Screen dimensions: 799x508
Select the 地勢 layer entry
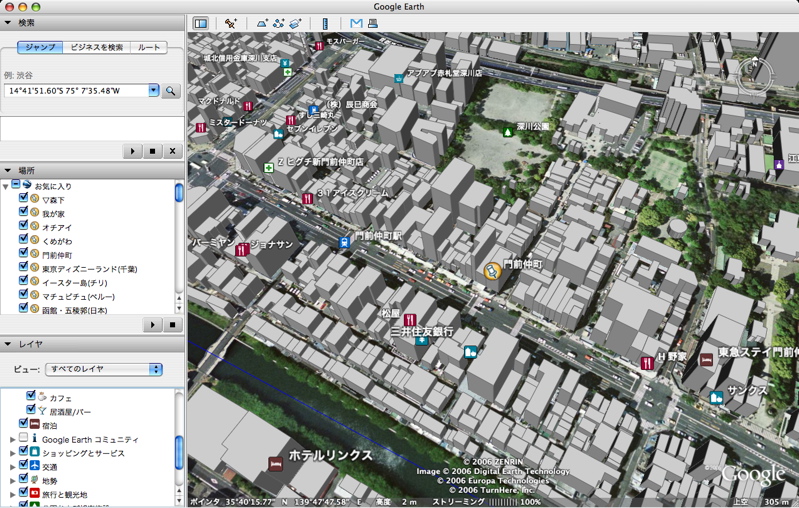click(49, 480)
